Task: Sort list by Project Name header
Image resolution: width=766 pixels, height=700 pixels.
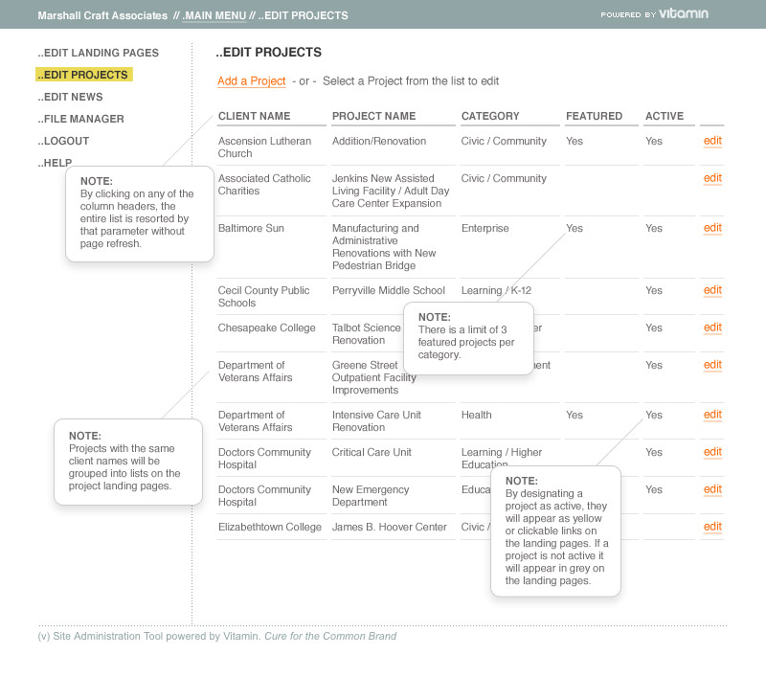Action: tap(373, 116)
